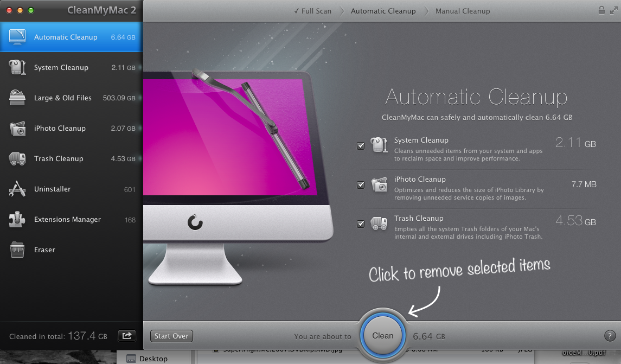Go to the Full Scan step
This screenshot has height=364, width=621.
tap(313, 11)
